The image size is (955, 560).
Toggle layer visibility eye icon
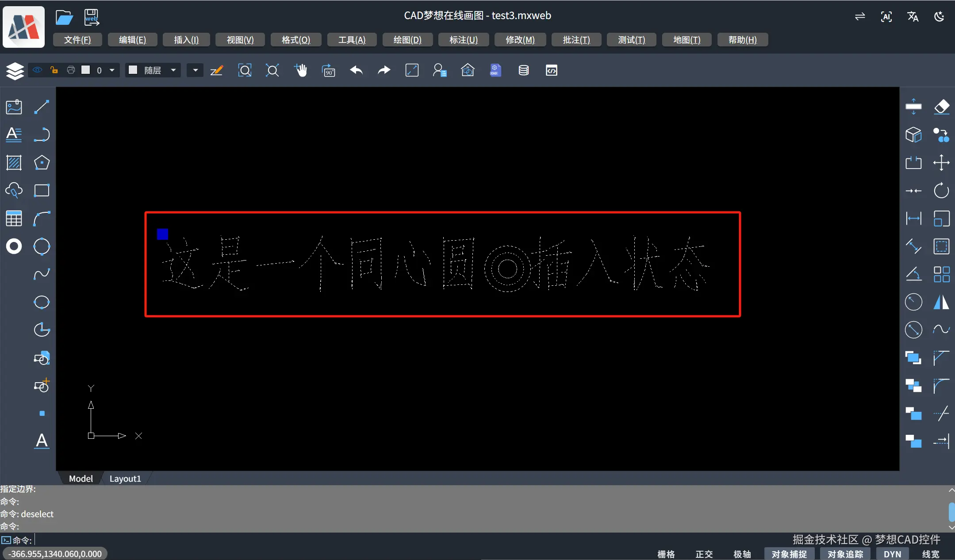[37, 70]
